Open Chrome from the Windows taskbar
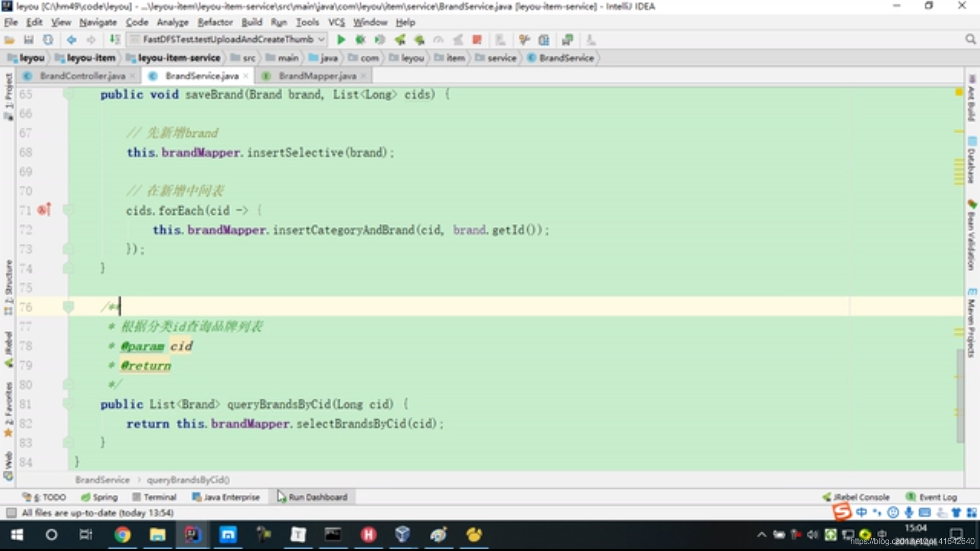This screenshot has height=551, width=980. pos(122,534)
